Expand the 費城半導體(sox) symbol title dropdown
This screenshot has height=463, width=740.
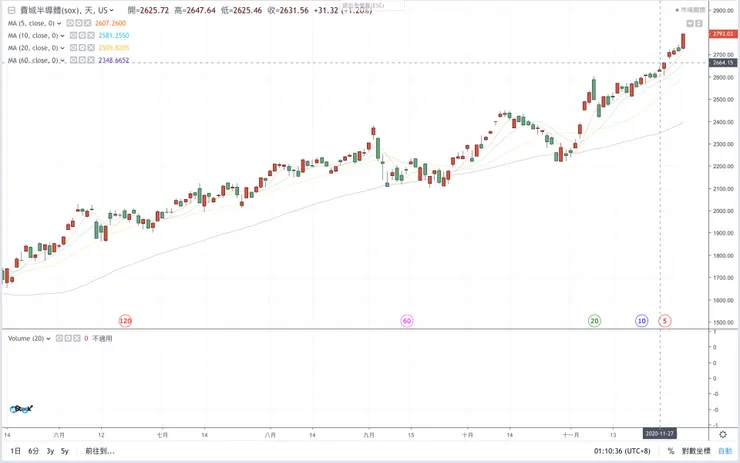coord(112,10)
